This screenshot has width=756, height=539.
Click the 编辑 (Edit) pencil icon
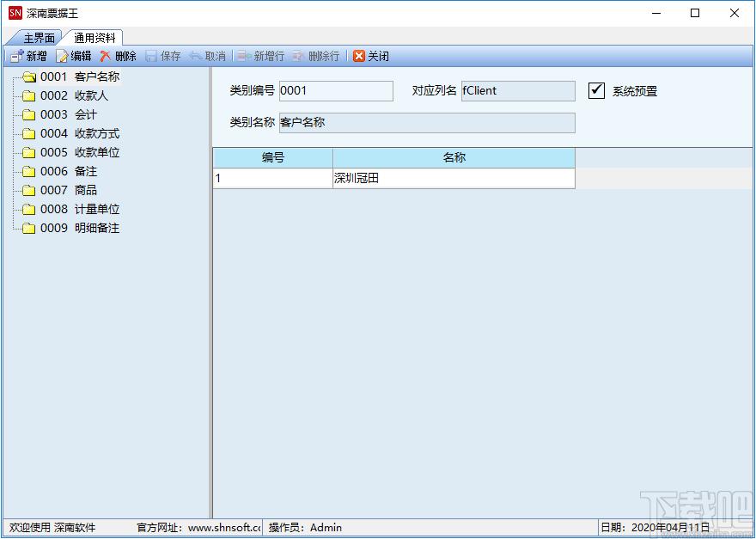[x=62, y=56]
